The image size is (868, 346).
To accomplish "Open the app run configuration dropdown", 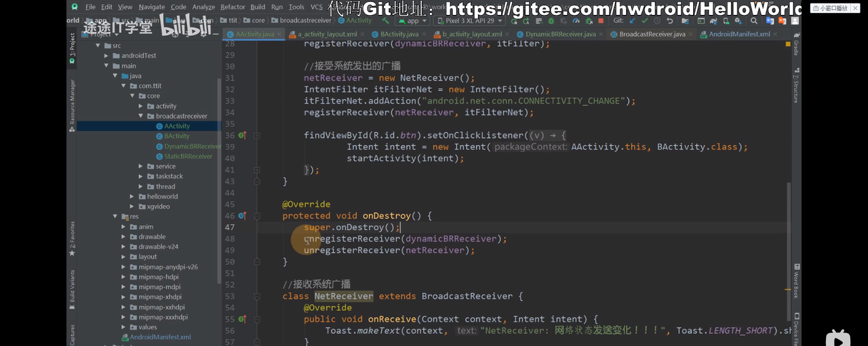I will pos(412,21).
